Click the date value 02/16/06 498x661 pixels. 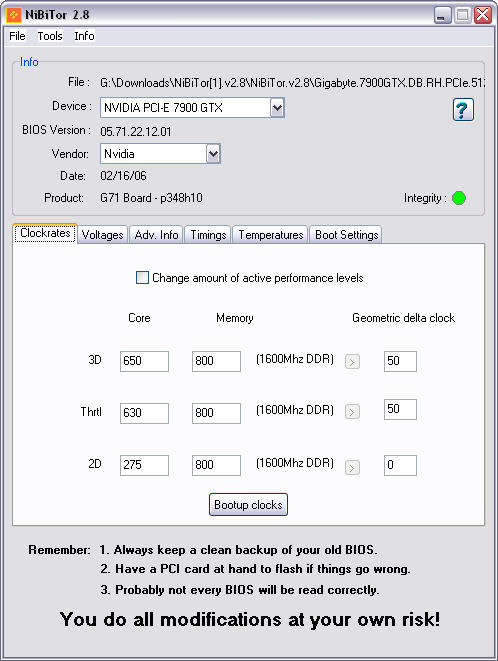[123, 176]
